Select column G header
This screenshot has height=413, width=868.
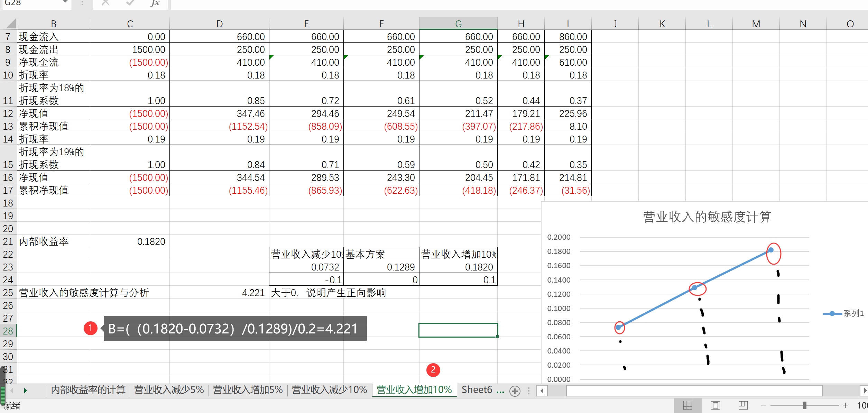(458, 24)
